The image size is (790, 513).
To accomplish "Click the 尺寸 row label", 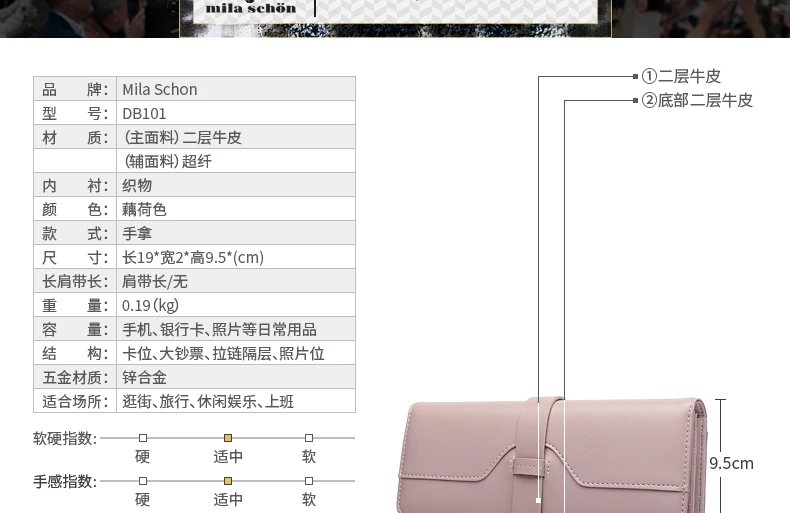I will point(75,258).
